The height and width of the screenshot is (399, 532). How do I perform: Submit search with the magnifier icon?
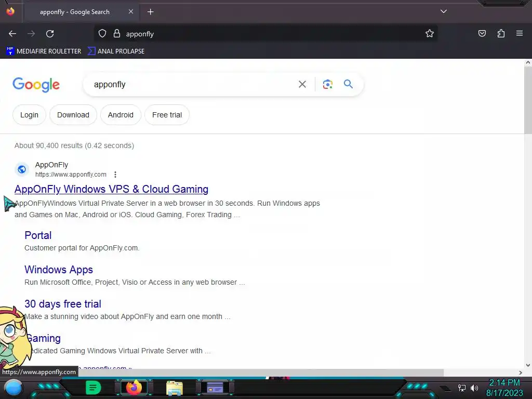348,84
